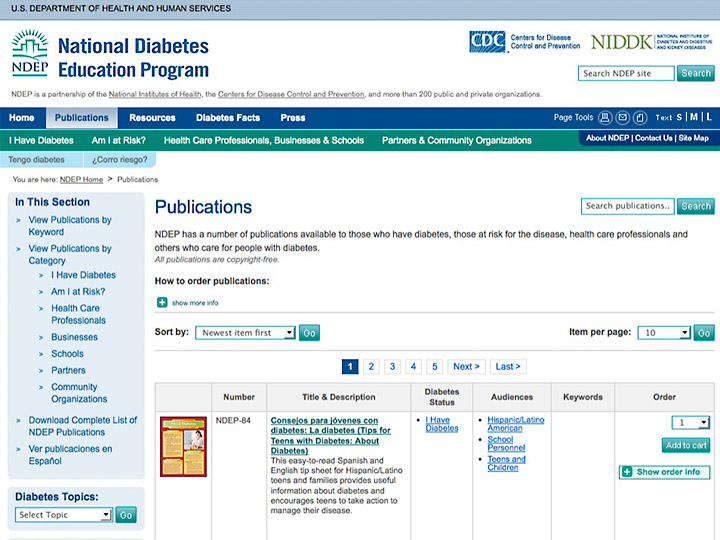This screenshot has height=540, width=720.
Task: Click the green plus icon beside show more info
Action: (x=162, y=302)
